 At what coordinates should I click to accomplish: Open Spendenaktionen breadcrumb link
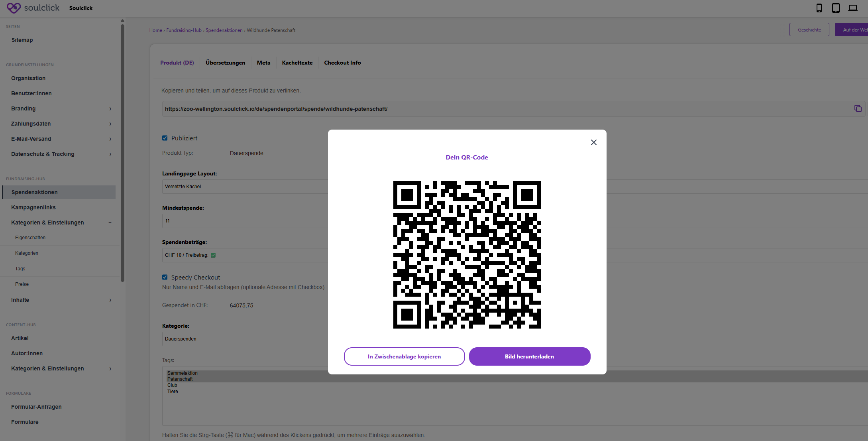point(224,30)
